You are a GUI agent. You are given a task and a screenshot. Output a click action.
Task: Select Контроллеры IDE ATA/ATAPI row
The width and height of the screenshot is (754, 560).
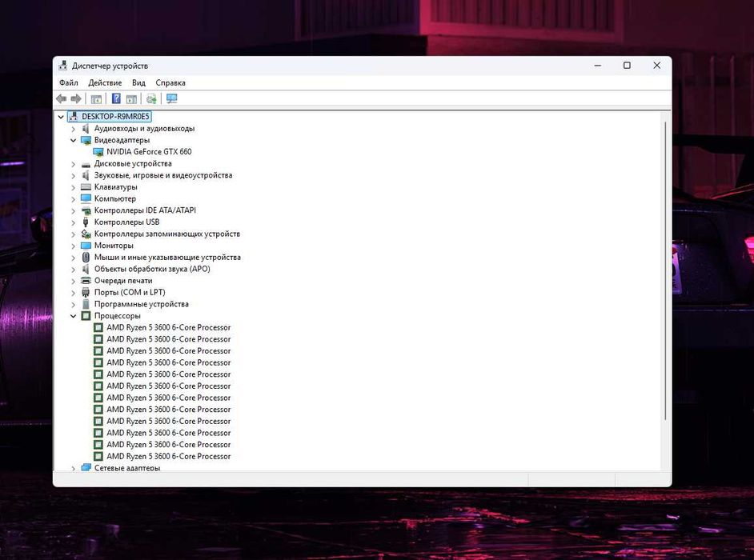tap(145, 210)
